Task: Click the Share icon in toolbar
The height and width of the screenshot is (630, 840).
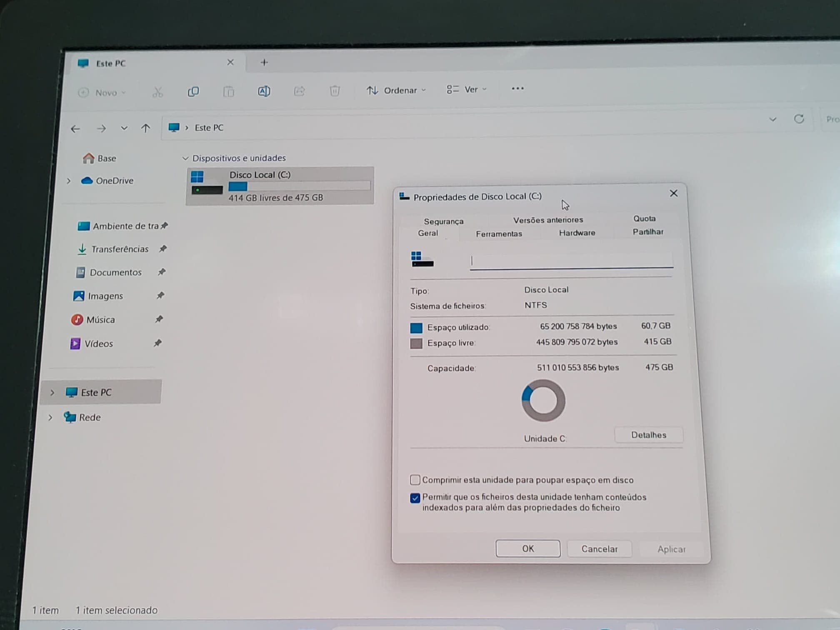Action: coord(299,91)
